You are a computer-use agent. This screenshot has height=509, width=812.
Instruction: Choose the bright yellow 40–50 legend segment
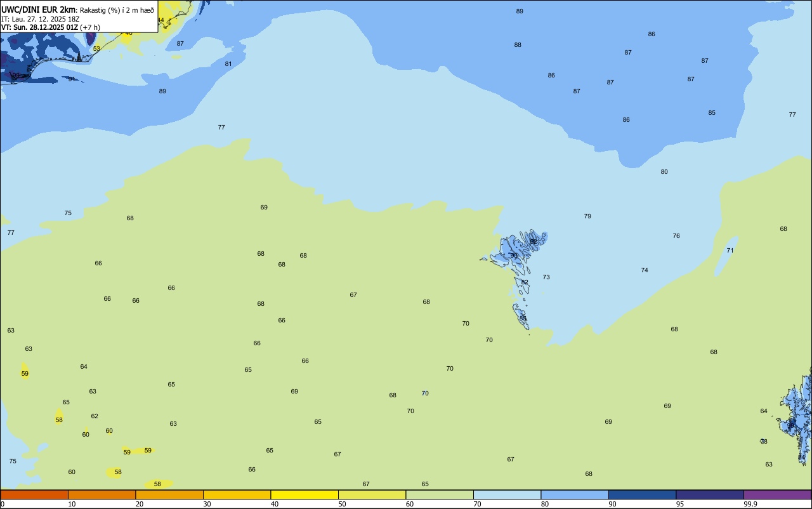(x=304, y=494)
